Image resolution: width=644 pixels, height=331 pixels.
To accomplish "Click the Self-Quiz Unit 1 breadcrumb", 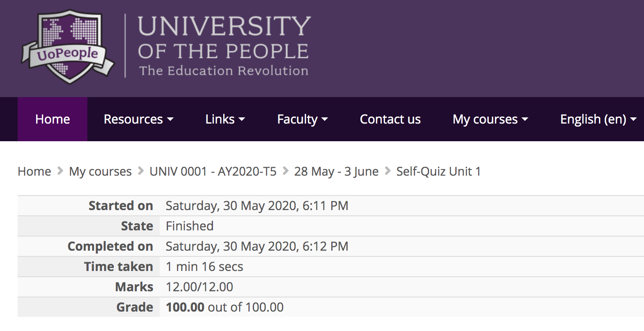I will pyautogui.click(x=438, y=171).
